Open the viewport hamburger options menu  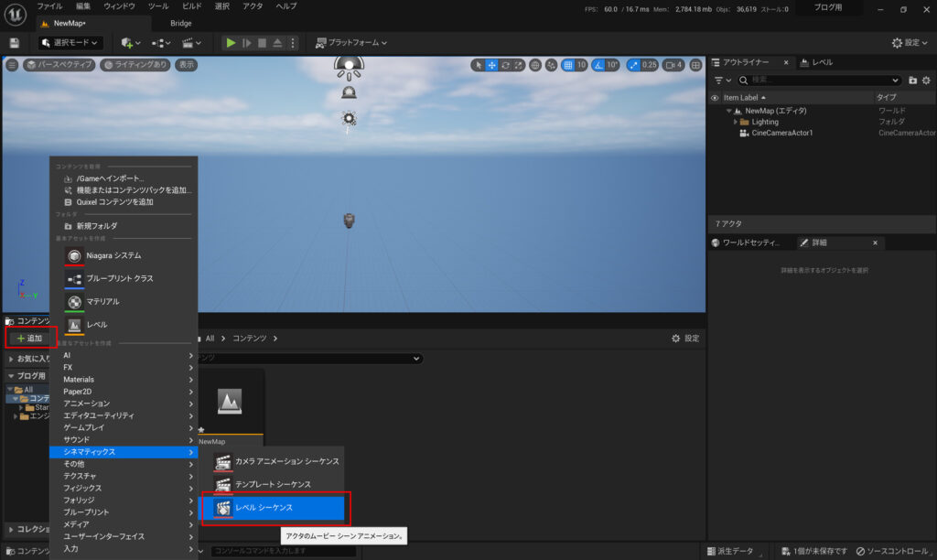[12, 65]
